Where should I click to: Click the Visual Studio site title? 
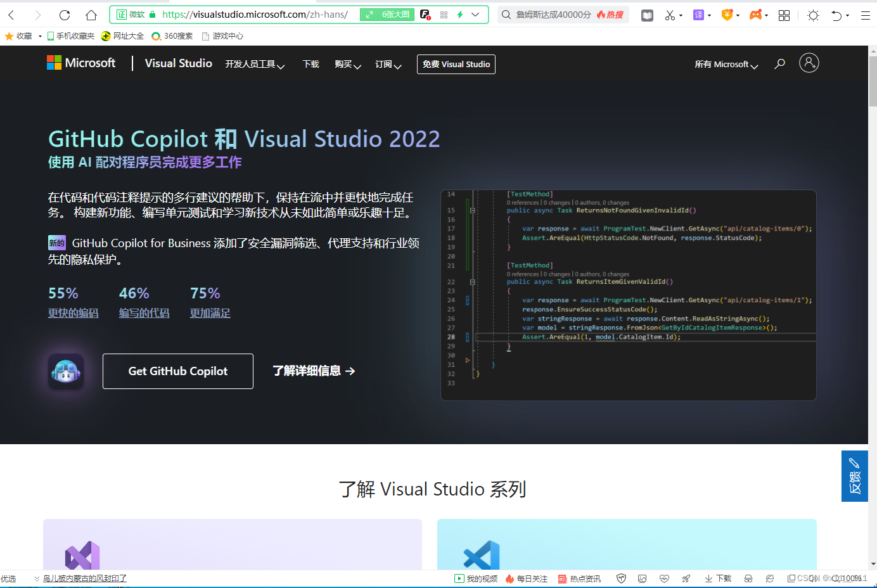tap(179, 63)
